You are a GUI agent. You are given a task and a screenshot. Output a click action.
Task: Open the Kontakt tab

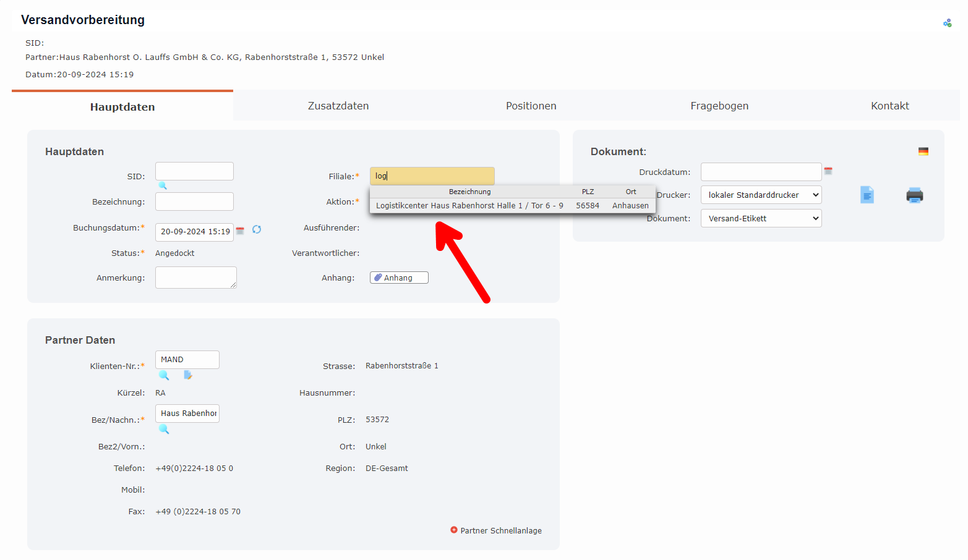tap(889, 105)
